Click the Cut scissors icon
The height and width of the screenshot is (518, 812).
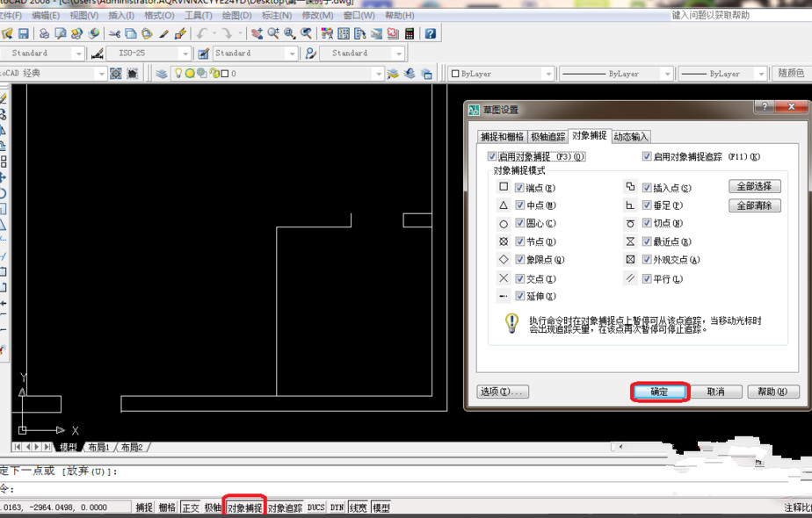coord(114,34)
